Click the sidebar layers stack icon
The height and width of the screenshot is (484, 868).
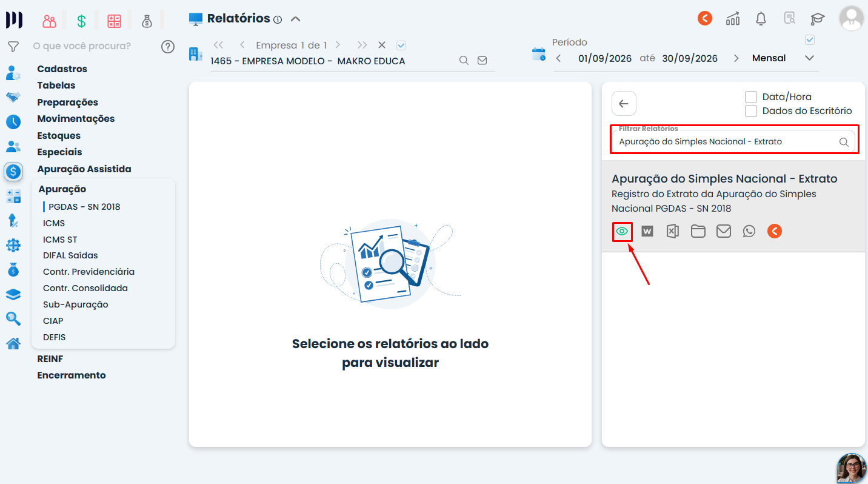(13, 295)
